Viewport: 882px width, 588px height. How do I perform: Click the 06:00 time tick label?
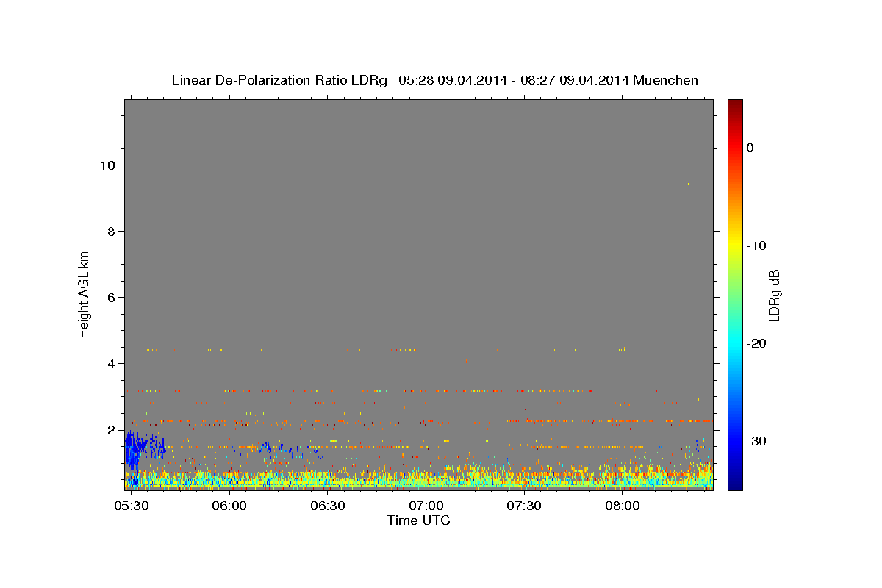click(229, 506)
